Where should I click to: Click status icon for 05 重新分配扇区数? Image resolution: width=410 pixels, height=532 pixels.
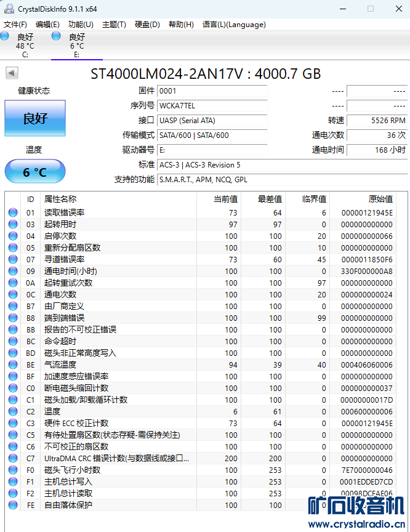coord(13,248)
